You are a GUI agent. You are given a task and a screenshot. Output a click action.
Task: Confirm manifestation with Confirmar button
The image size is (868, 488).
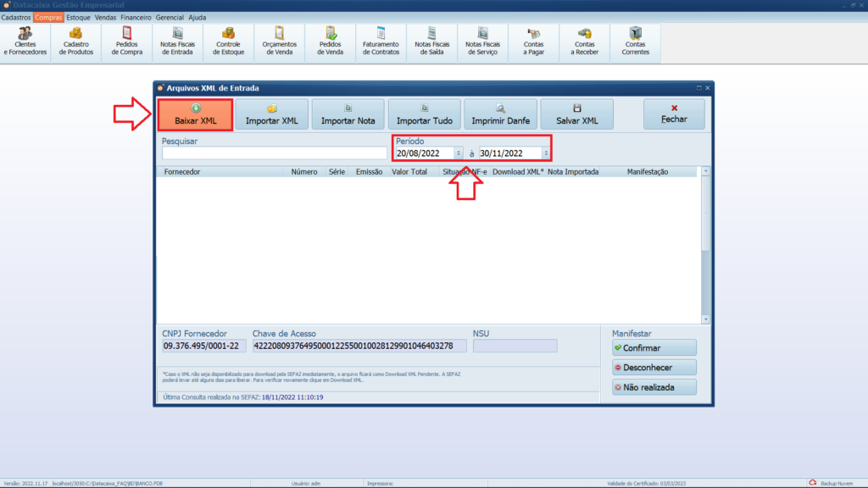coord(654,348)
